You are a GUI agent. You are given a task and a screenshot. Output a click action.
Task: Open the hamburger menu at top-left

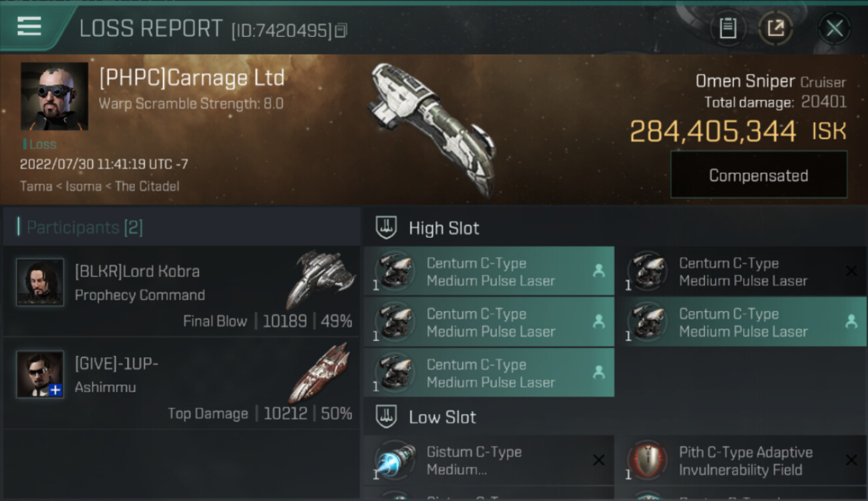click(29, 27)
